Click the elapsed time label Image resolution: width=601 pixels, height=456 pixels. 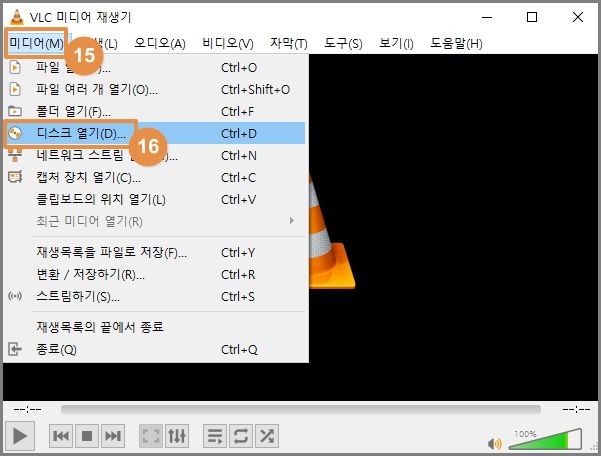point(28,410)
